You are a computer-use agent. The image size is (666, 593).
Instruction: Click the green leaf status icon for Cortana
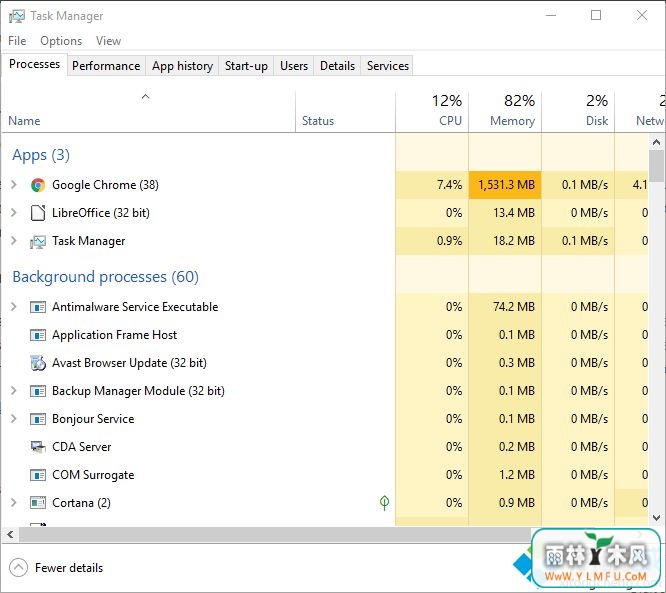pos(384,503)
